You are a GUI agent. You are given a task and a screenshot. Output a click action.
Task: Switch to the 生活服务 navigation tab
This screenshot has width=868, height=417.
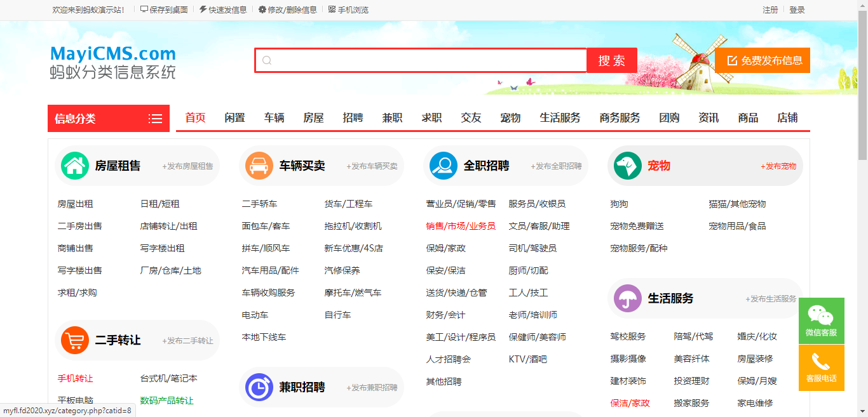click(x=560, y=118)
